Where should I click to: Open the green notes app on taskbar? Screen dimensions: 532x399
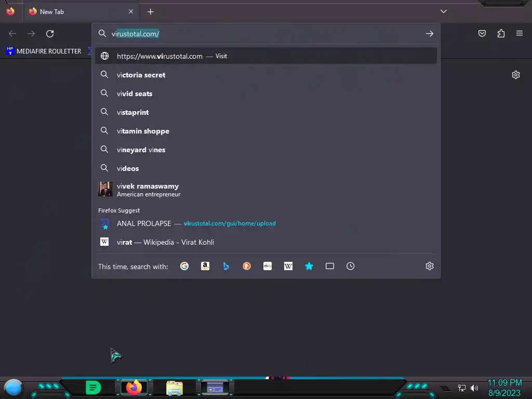tap(94, 388)
